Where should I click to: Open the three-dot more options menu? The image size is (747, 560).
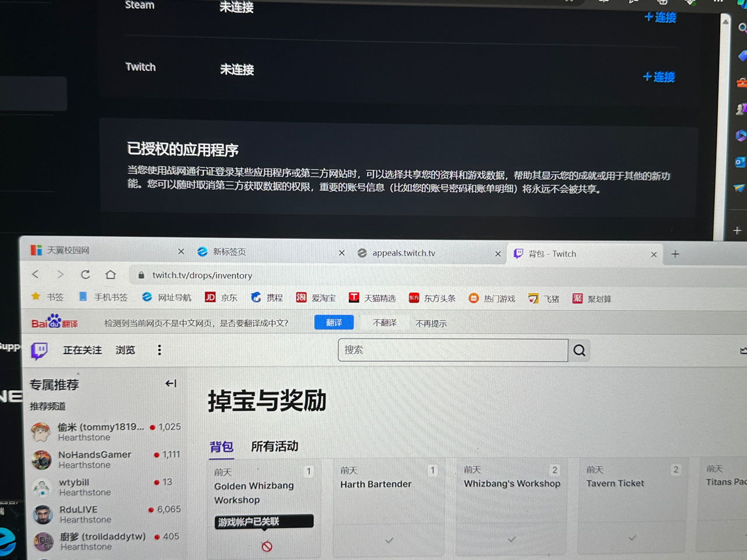[159, 350]
